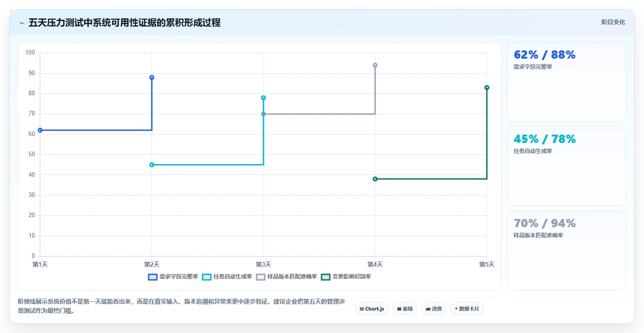Click the Chart.js tag button
This screenshot has width=644, height=333.
click(372, 309)
